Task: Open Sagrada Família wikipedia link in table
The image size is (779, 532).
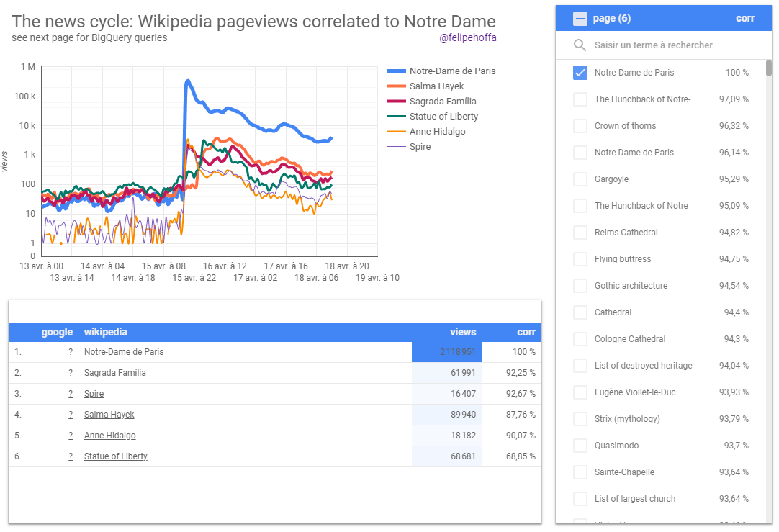Action: 114,373
